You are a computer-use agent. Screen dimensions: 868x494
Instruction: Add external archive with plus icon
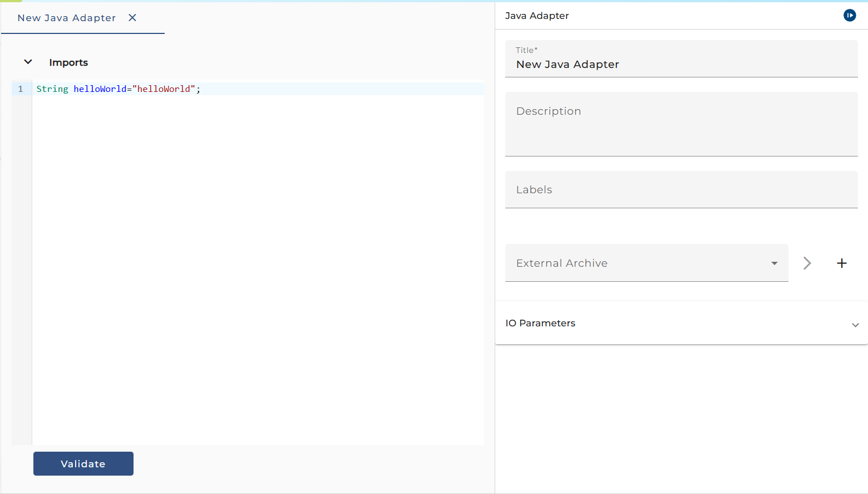[x=842, y=263]
